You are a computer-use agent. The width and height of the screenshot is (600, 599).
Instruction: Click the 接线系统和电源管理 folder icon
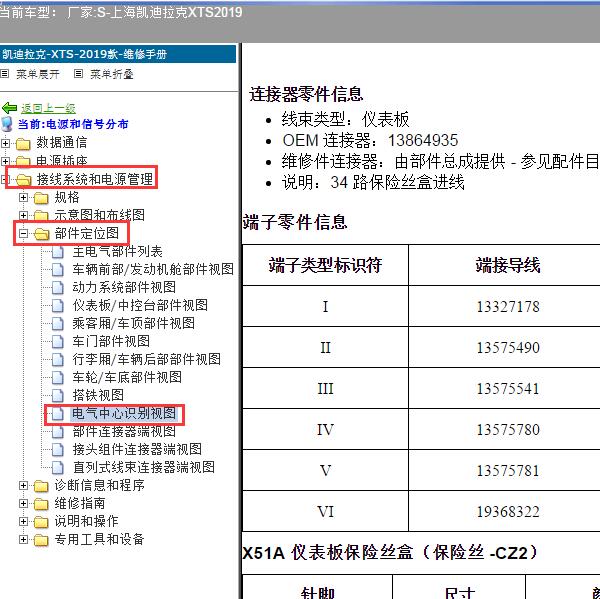click(23, 179)
